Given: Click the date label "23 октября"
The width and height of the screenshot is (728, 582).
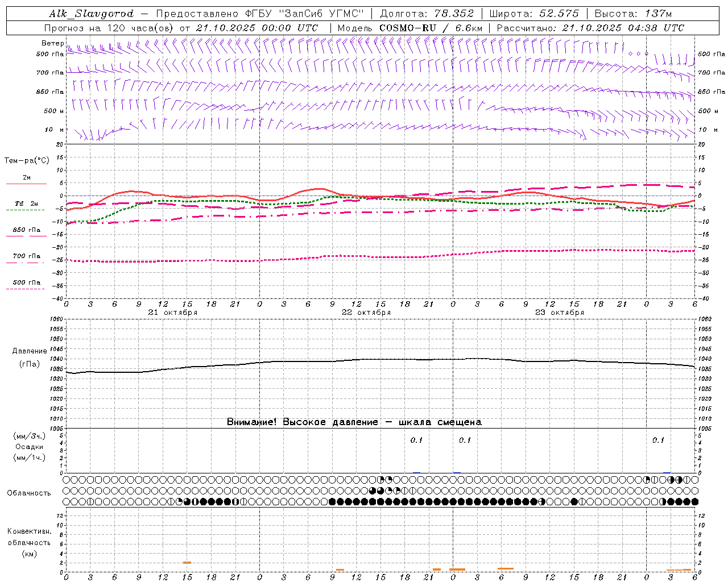Looking at the screenshot, I should tap(559, 313).
